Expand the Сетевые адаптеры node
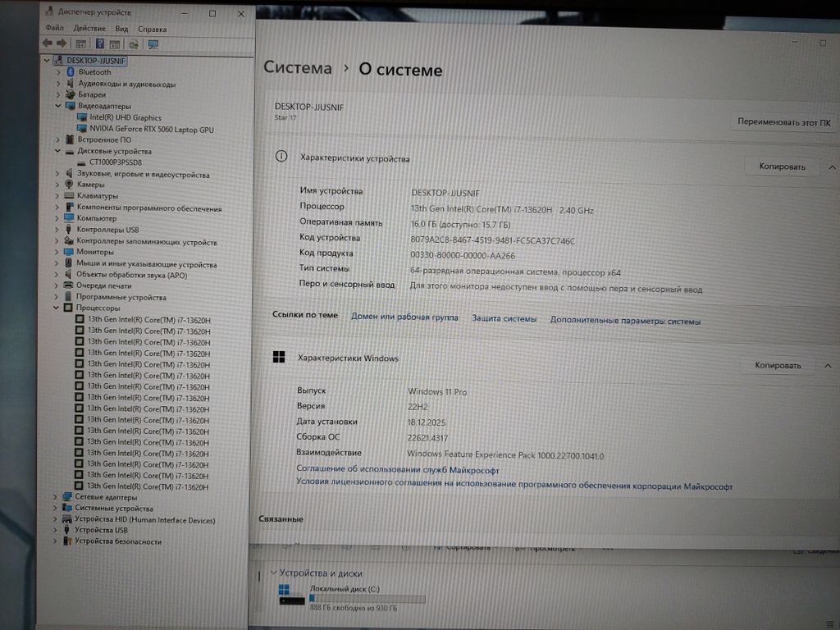Screen dimensions: 840x630 [57, 497]
